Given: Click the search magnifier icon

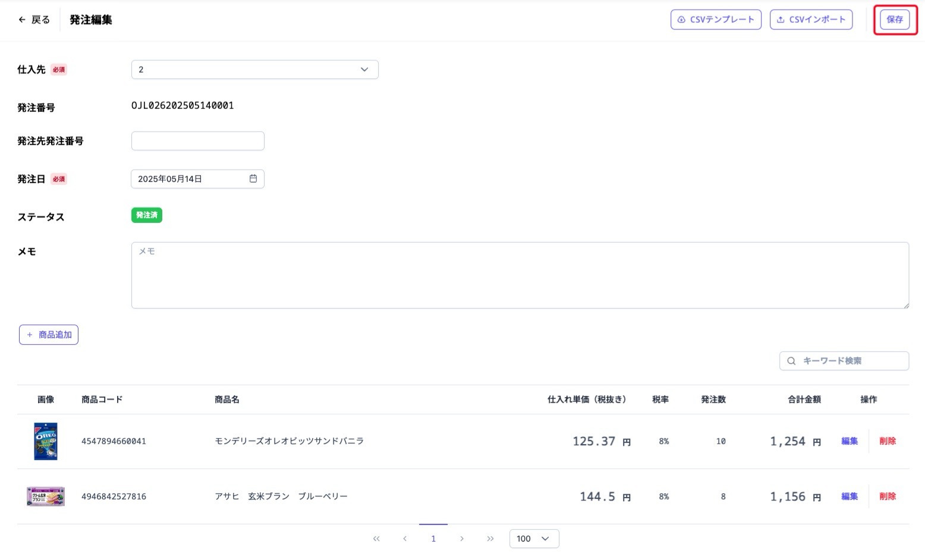Looking at the screenshot, I should pos(791,361).
